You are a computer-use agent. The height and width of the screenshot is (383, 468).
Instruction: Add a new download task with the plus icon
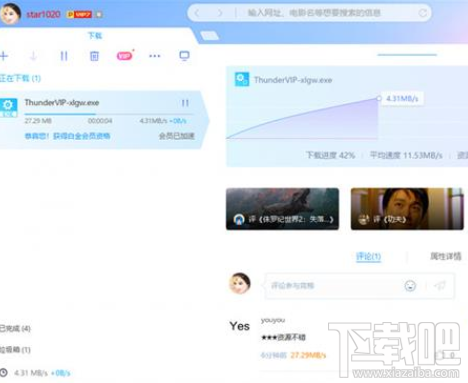point(4,56)
